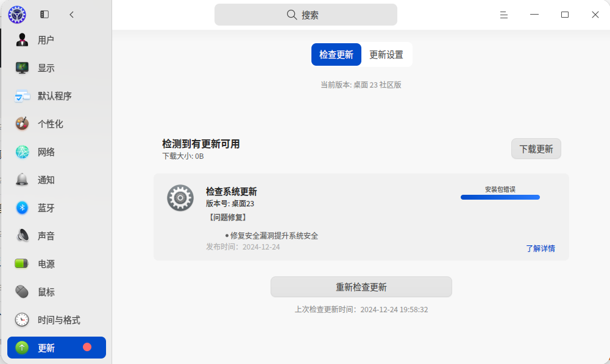Viewport: 610px width, 364px height.
Task: Click the Control Center app logo icon
Action: coord(17,15)
